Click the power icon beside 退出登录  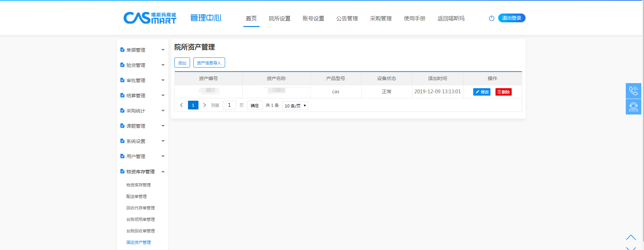pos(491,18)
